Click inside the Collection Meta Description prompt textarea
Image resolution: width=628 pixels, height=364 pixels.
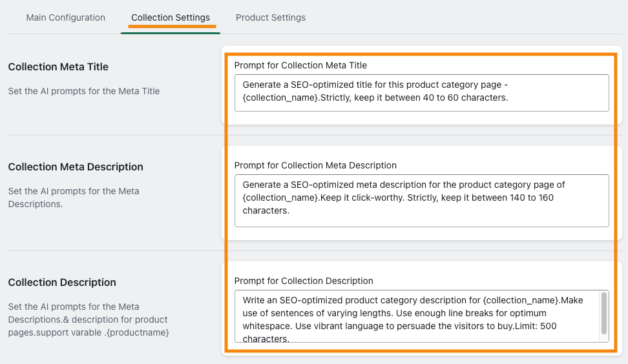click(x=422, y=201)
